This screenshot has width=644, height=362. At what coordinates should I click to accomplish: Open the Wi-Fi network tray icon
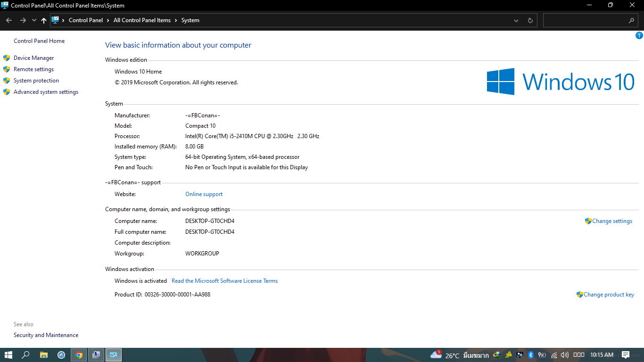[554, 355]
